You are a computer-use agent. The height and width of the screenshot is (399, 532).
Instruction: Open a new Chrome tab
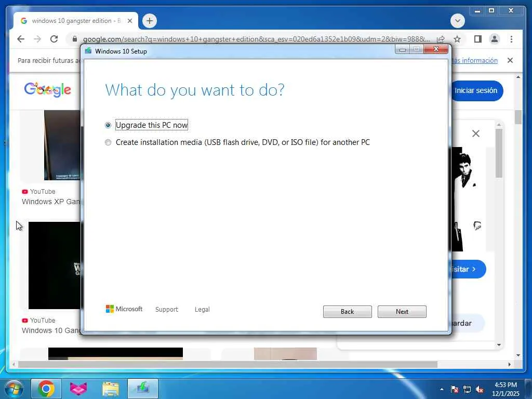pyautogui.click(x=150, y=21)
